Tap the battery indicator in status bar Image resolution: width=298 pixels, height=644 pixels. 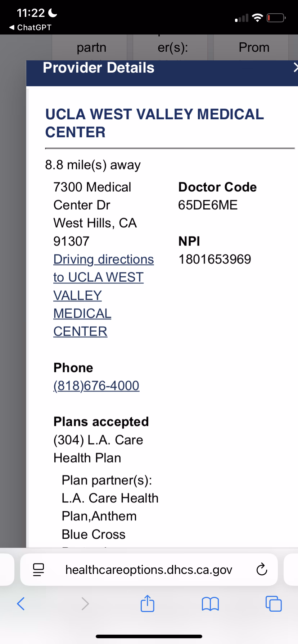(276, 18)
